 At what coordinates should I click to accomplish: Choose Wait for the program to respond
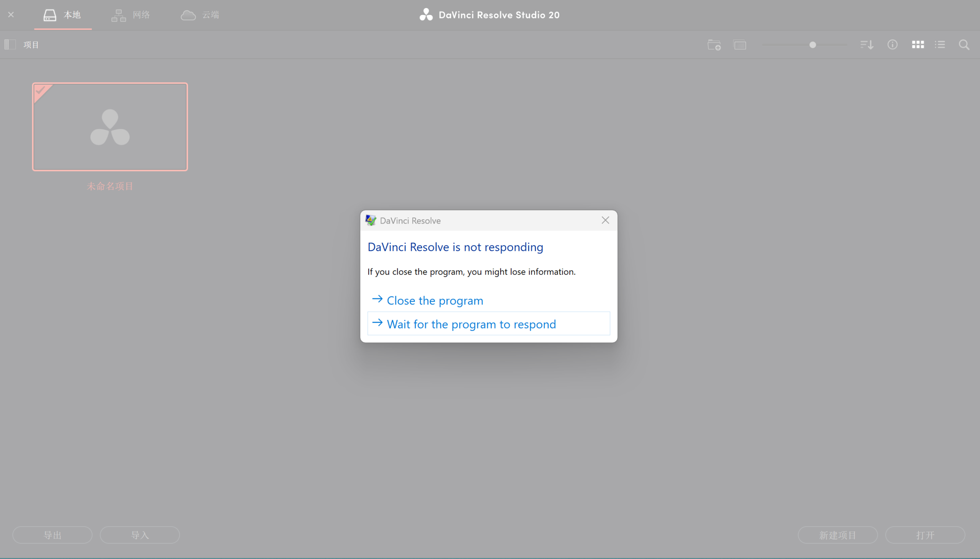488,324
